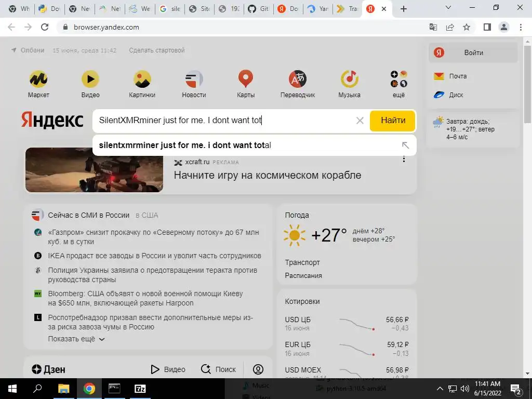Screen dimensions: 532x399
Task: Read the Газпром Северный поток headline
Action: pos(153,237)
